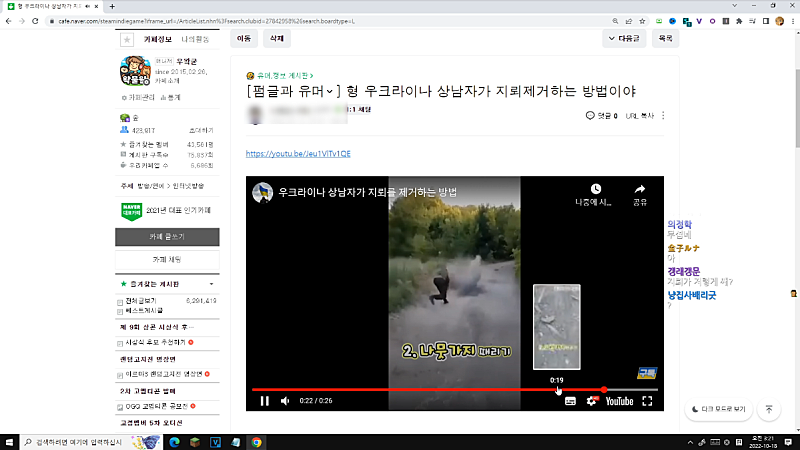Pause the YouTube video

265,401
